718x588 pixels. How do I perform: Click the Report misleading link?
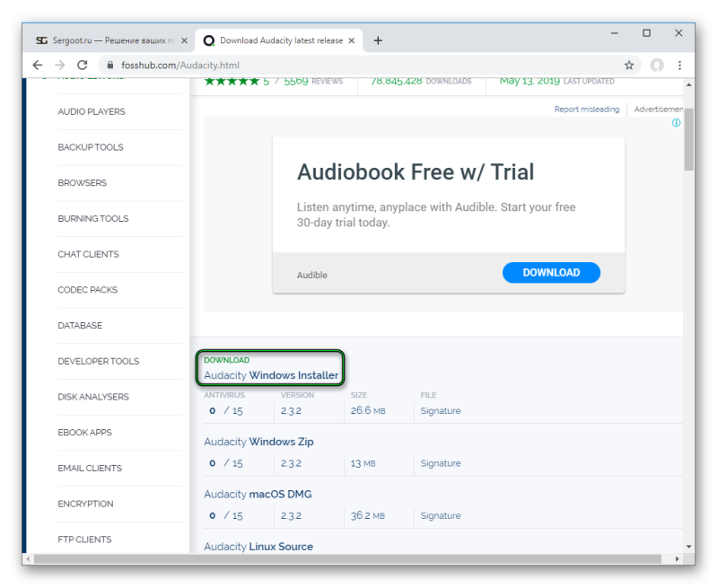coord(587,109)
